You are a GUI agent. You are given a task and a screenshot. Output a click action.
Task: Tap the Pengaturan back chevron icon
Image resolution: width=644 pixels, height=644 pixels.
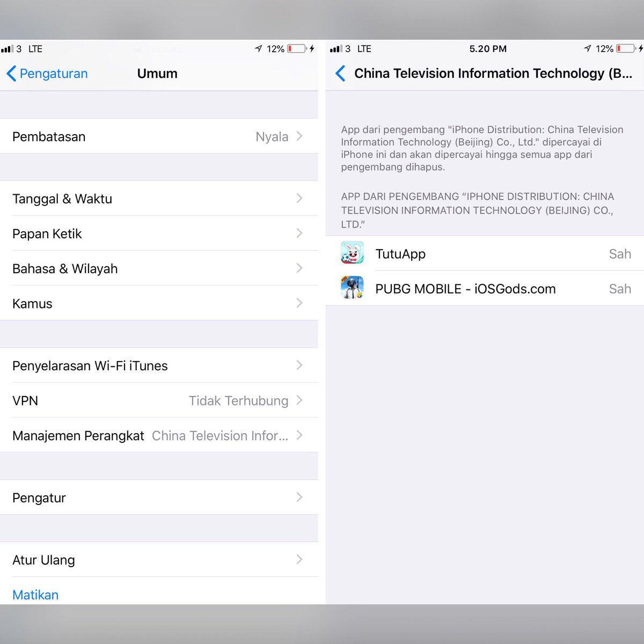coord(11,74)
